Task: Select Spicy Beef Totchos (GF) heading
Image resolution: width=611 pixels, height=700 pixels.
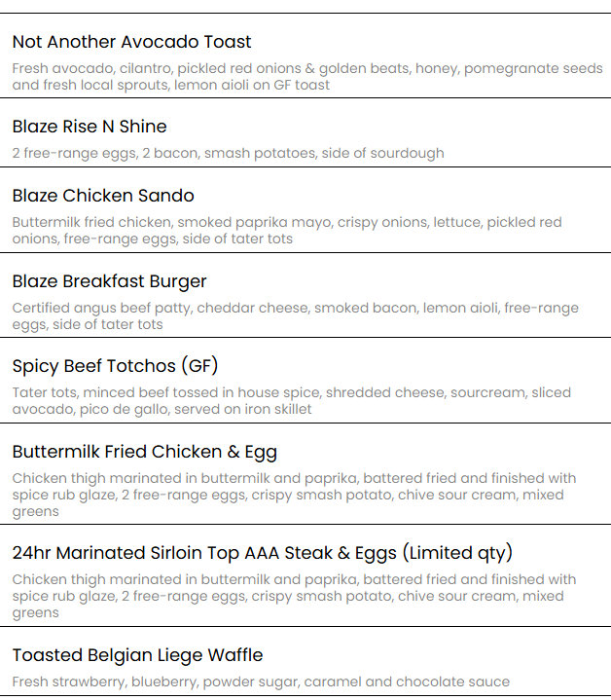Action: [115, 366]
